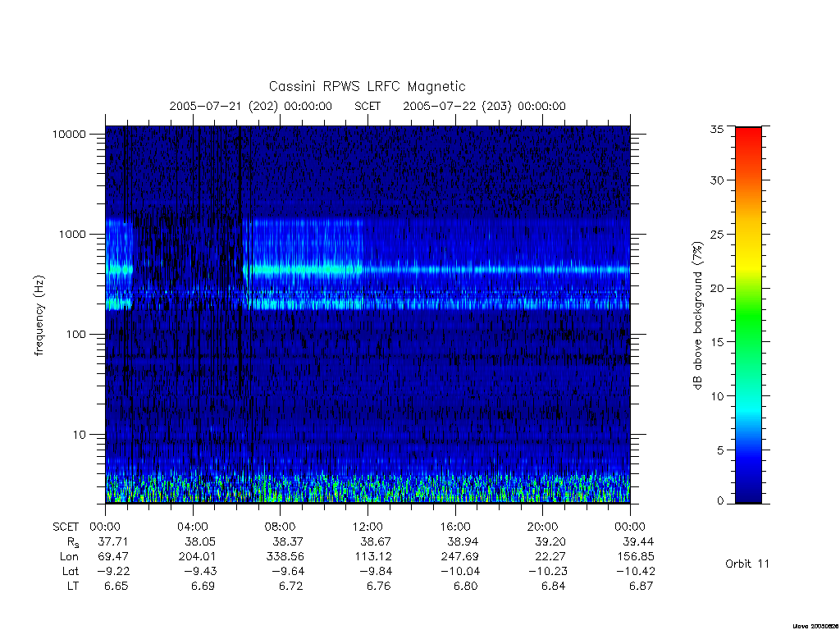Viewport: 840px width, 630px height.
Task: Click the 12:00 time axis label
Action: pos(368,527)
